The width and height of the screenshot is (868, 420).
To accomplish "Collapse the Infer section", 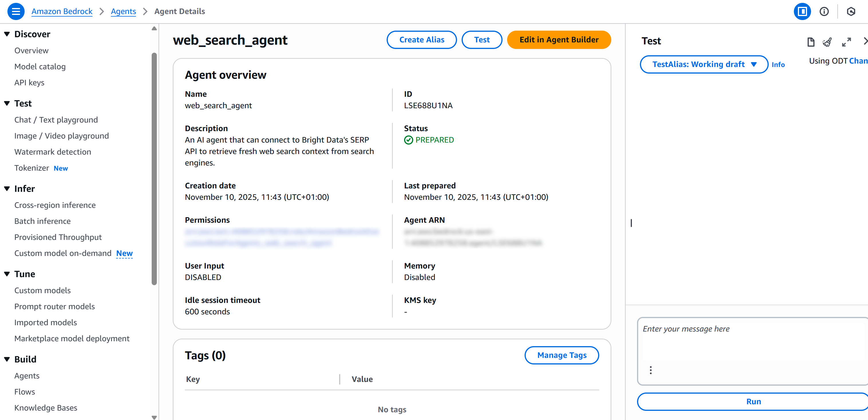I will 7,188.
